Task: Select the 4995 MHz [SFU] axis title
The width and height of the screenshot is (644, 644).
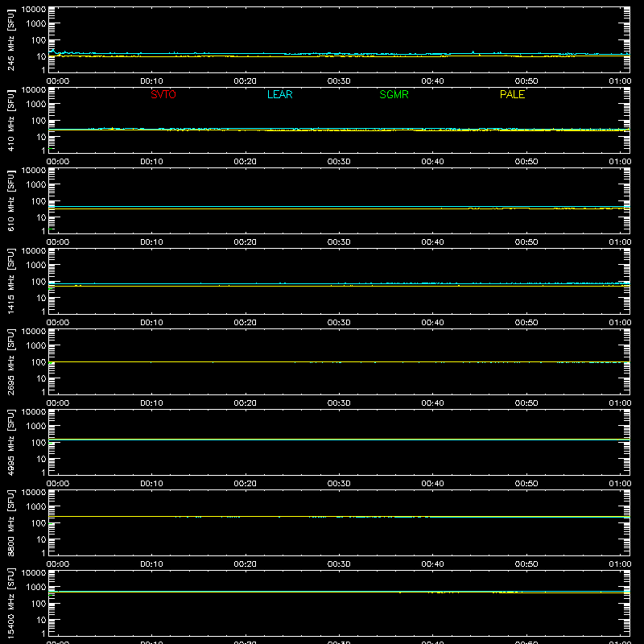Action: [x=10, y=442]
